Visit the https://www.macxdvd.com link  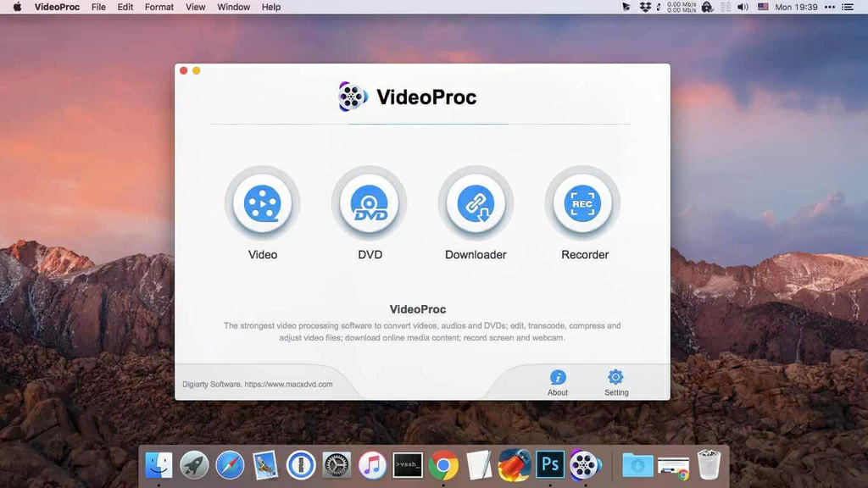[x=288, y=384]
